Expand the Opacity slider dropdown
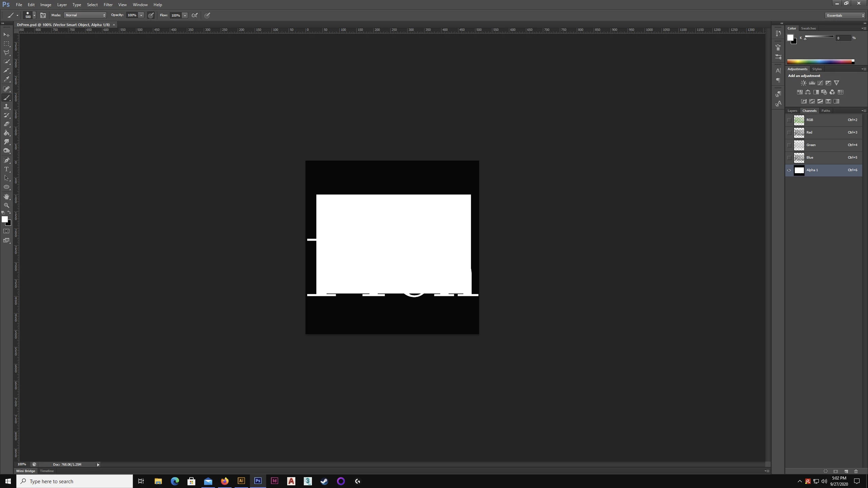Screen dimensions: 868x488 click(141, 15)
